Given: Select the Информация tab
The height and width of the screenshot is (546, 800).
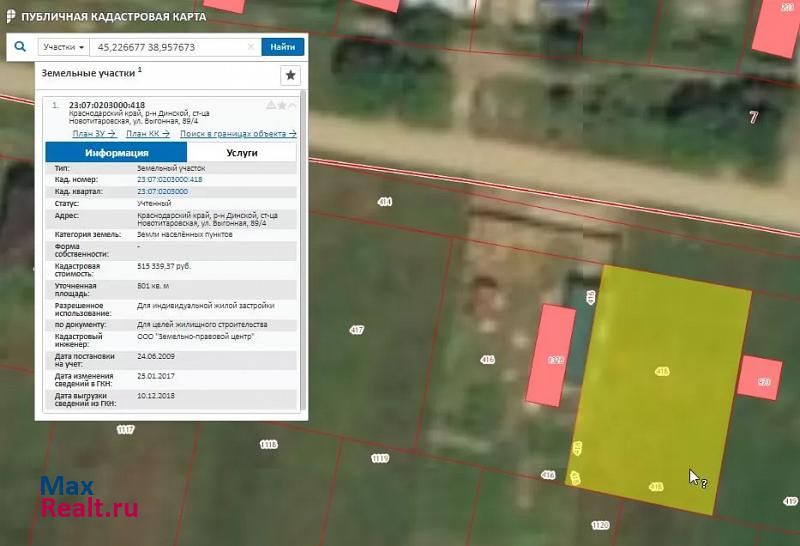Looking at the screenshot, I should pyautogui.click(x=116, y=153).
